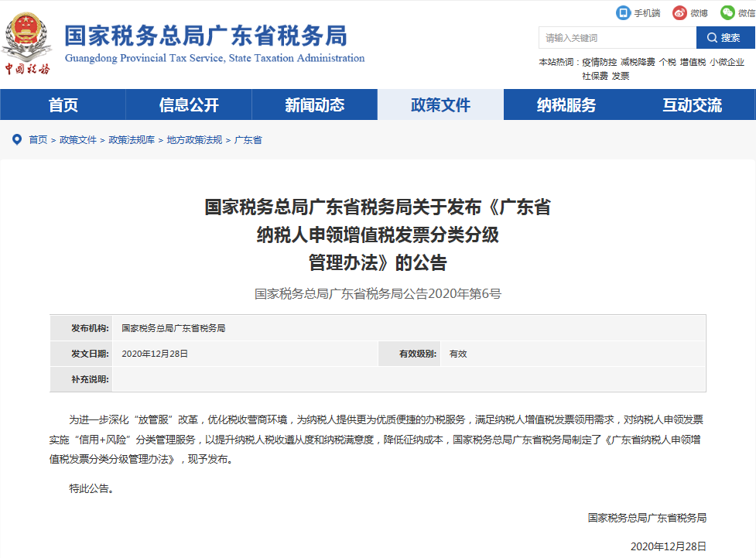Click the China Tax emblem logo
Viewport: 756px width, 558px height.
click(x=27, y=43)
